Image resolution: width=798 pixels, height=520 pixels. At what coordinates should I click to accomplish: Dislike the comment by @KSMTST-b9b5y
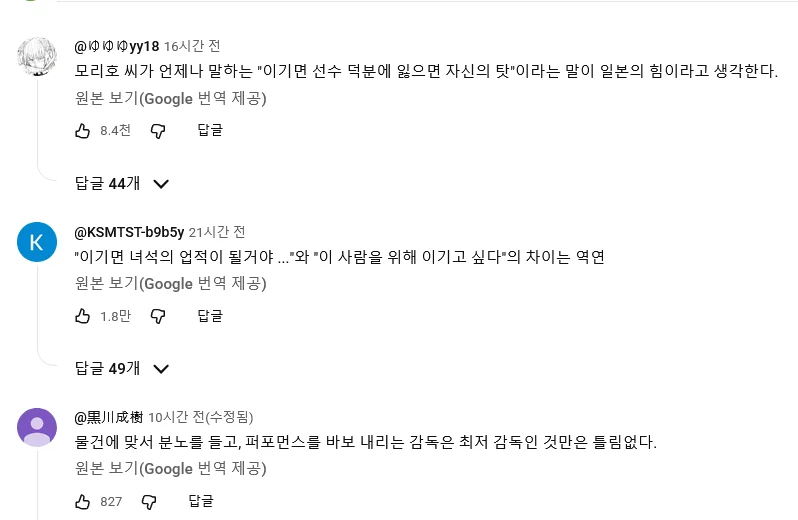click(158, 316)
